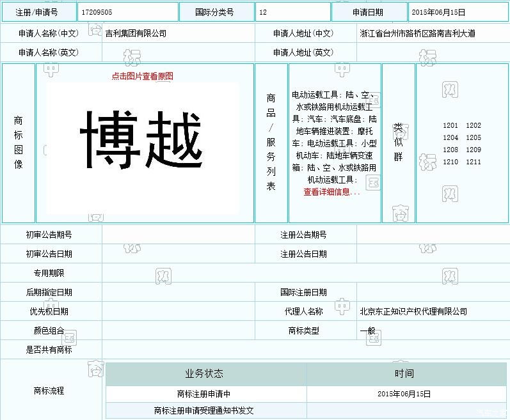Click the 申请人名称(英文) label
510x420 pixels.
click(x=49, y=52)
